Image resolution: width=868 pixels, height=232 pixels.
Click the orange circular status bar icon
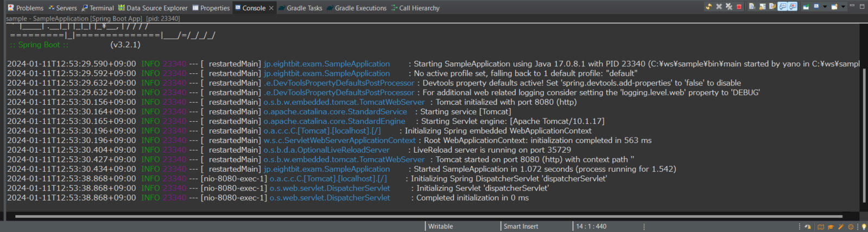click(x=851, y=227)
